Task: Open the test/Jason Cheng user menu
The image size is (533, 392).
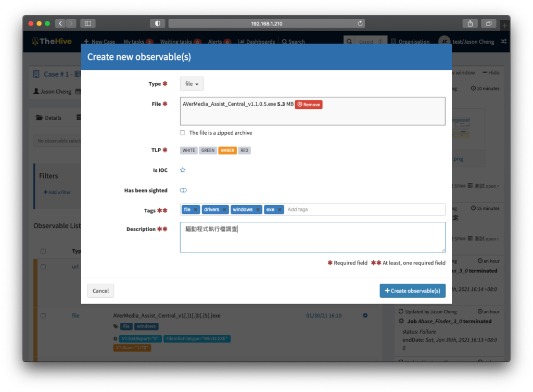Action: click(x=466, y=42)
